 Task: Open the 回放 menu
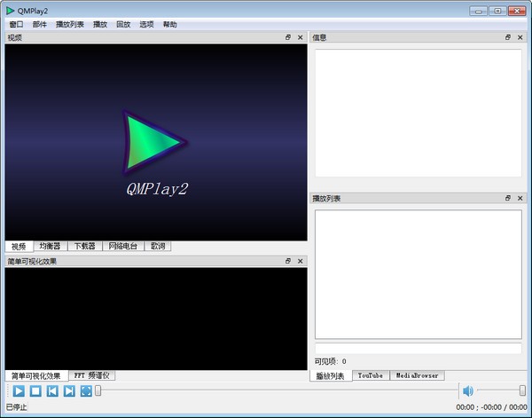[x=123, y=25]
